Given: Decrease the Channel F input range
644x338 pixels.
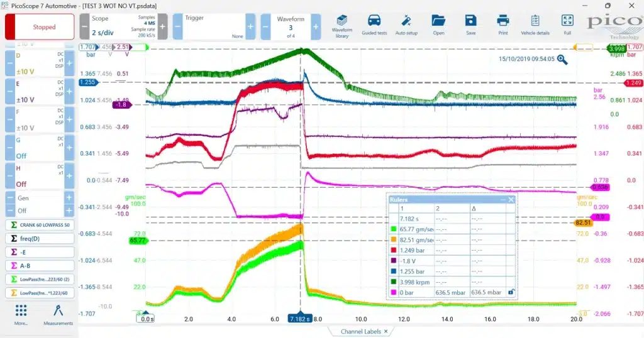Looking at the screenshot, I should click(x=10, y=119).
